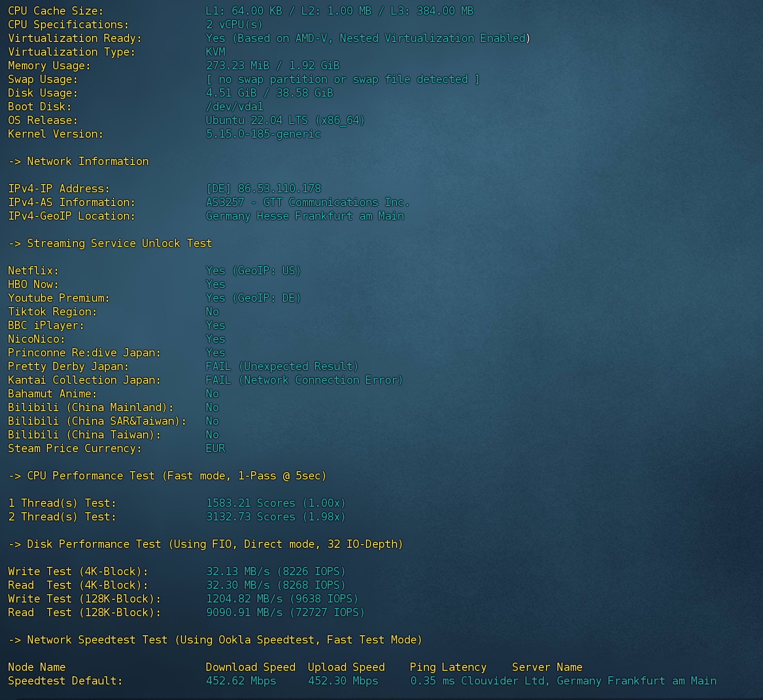Select 4K write result '32.13 MB/s (8226 IOPS)'
763x700 pixels.
(276, 571)
